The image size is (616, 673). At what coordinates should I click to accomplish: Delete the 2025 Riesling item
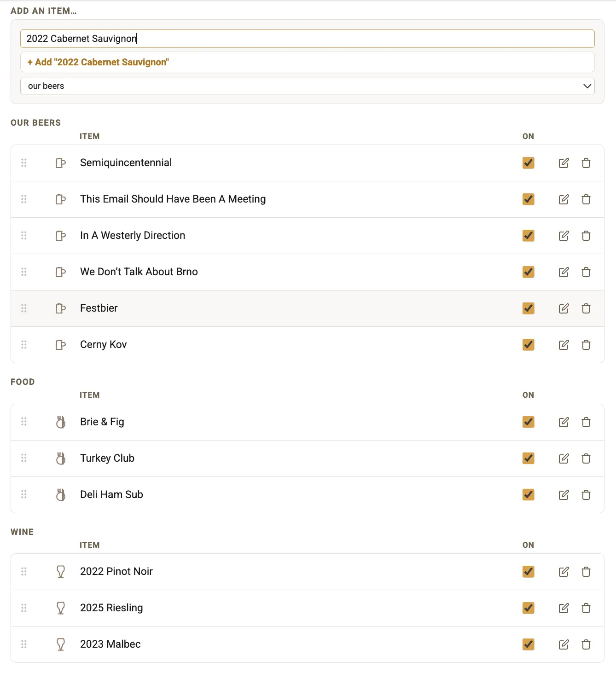tap(586, 608)
